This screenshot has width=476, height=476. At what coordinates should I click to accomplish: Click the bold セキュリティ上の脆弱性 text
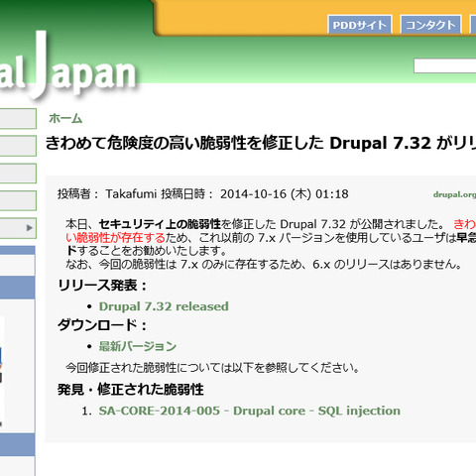point(160,224)
